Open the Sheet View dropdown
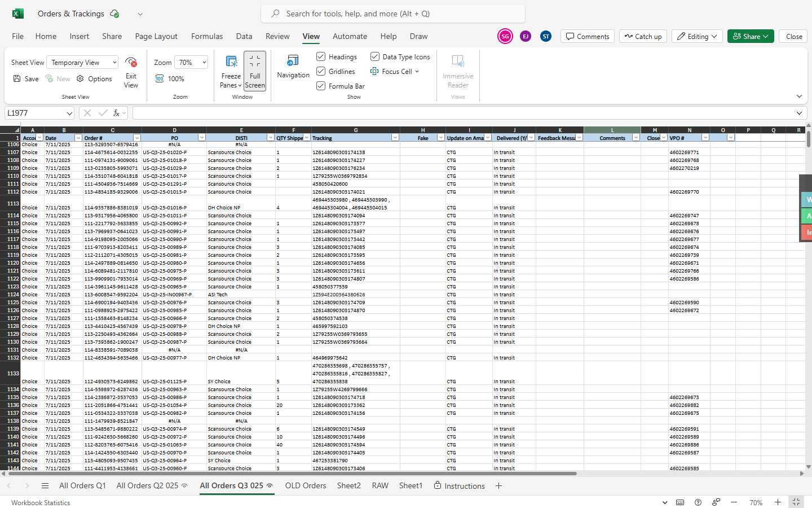The height and width of the screenshot is (508, 812). click(82, 62)
